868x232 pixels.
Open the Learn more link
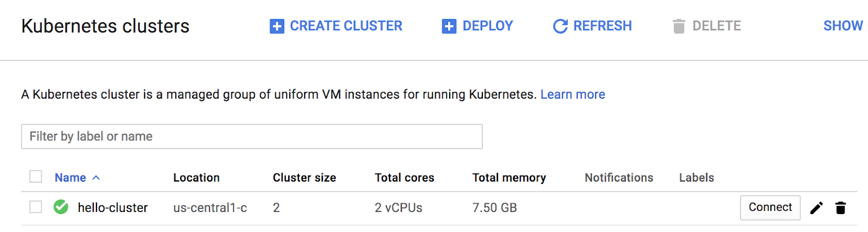(572, 94)
